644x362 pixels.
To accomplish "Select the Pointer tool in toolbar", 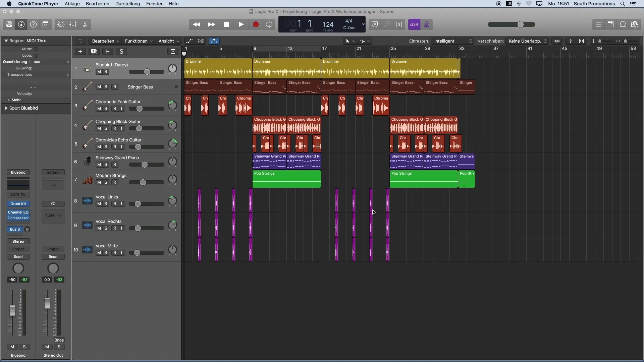I will click(x=347, y=41).
